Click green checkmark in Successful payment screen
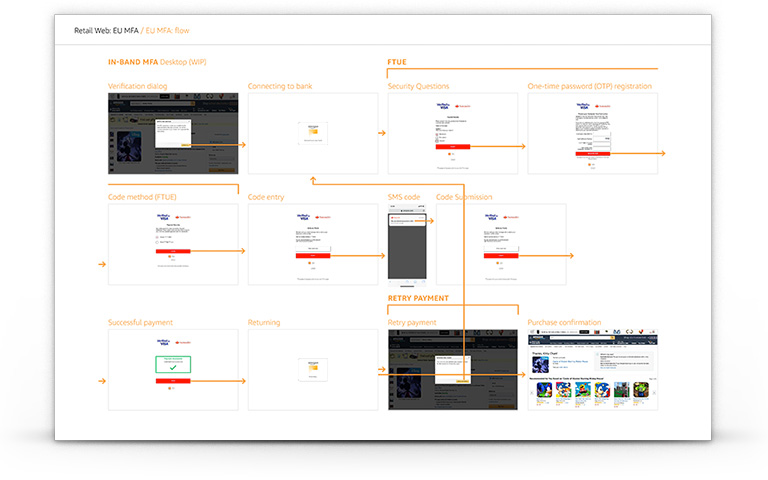768x480 pixels. [173, 367]
